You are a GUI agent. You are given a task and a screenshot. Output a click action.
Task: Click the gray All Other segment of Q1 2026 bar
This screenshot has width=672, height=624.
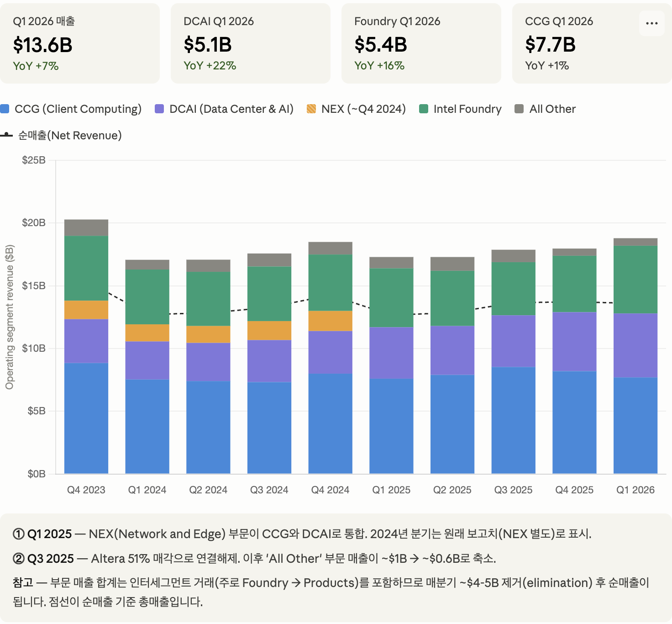tap(635, 242)
